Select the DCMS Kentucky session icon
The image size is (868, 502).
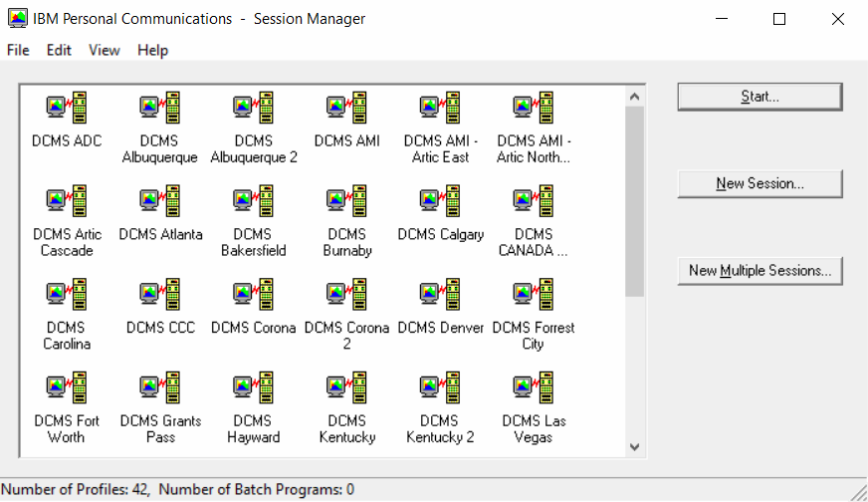pyautogui.click(x=347, y=387)
